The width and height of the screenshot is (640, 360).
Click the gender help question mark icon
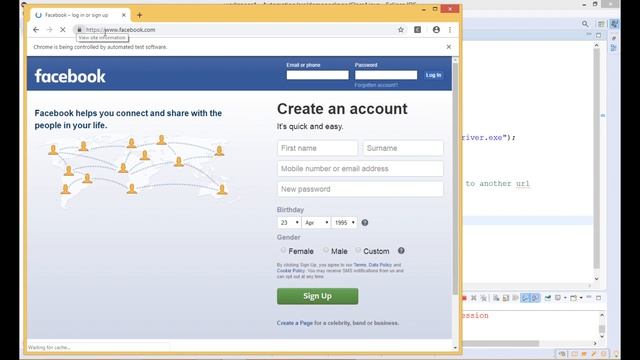[x=401, y=251]
